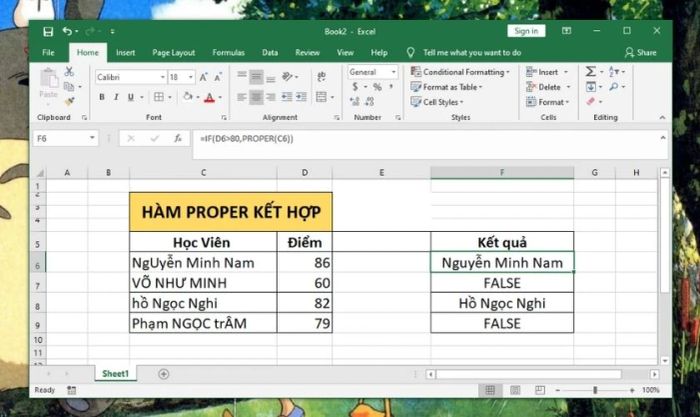Toggle Center horizontal alignment
The image size is (700, 417).
[256, 97]
